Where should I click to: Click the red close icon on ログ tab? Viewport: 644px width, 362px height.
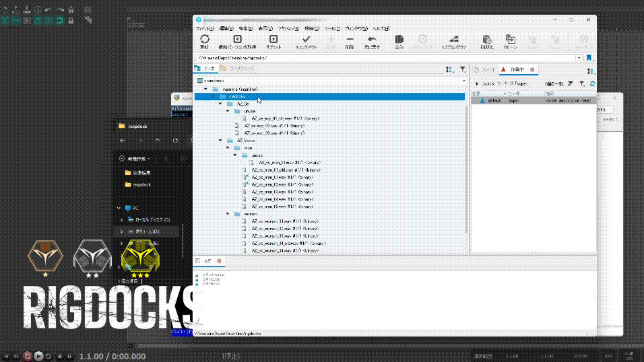point(219,261)
